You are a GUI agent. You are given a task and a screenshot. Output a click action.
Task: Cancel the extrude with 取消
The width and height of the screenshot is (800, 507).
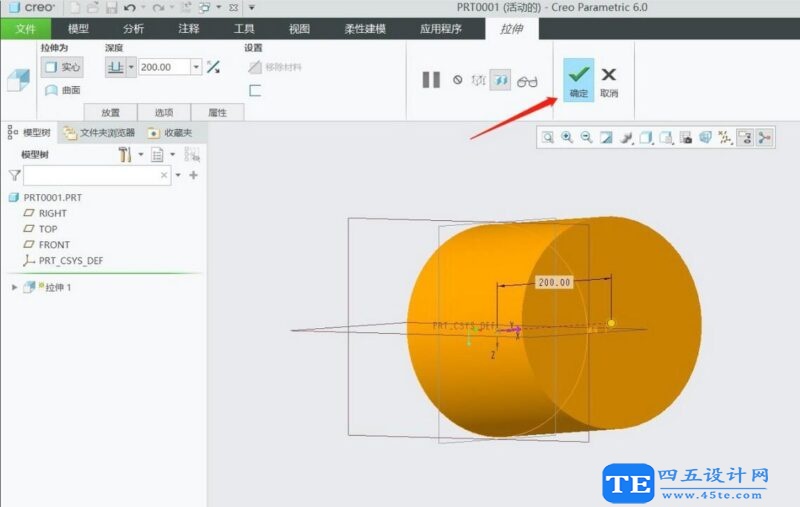609,82
